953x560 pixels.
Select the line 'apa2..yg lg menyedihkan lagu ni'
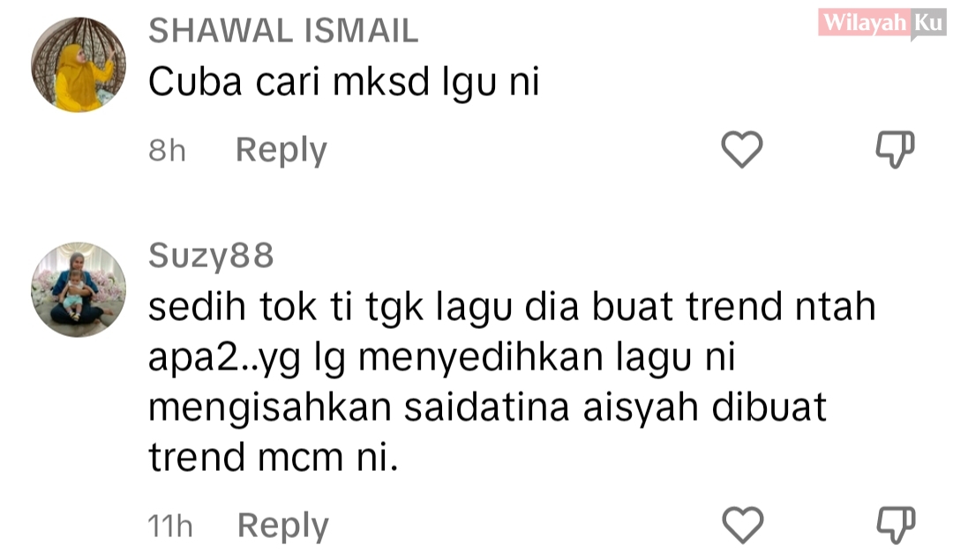pyautogui.click(x=442, y=358)
